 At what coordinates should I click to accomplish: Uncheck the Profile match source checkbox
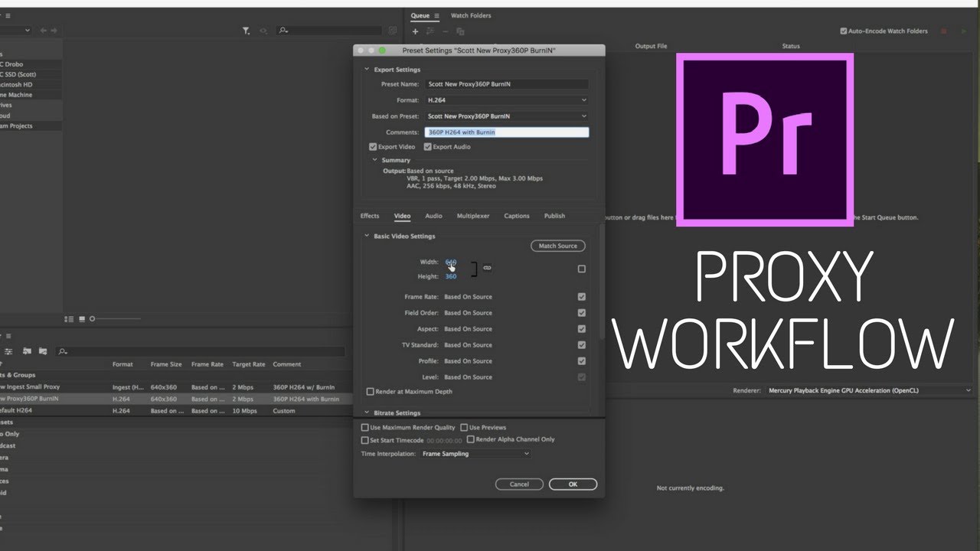[582, 361]
